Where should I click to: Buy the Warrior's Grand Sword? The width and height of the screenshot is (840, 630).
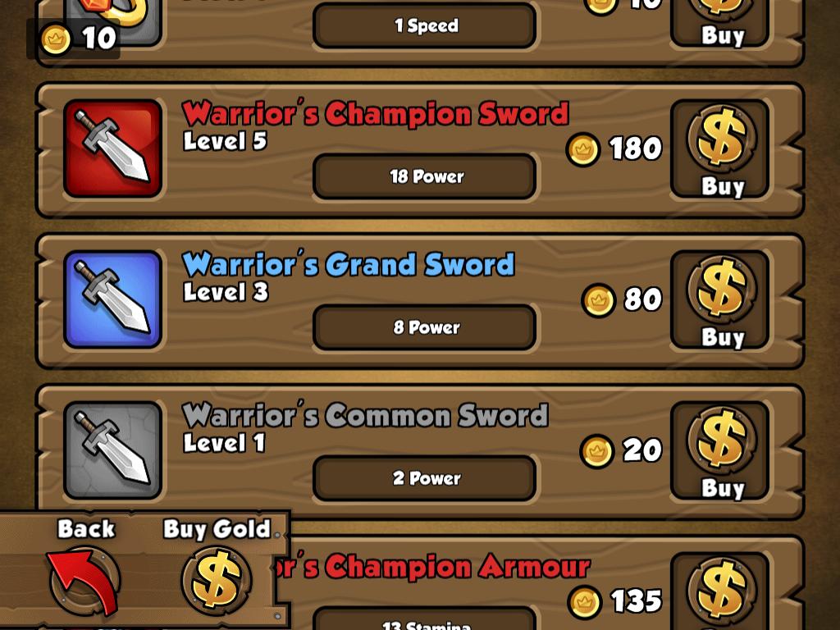point(720,300)
